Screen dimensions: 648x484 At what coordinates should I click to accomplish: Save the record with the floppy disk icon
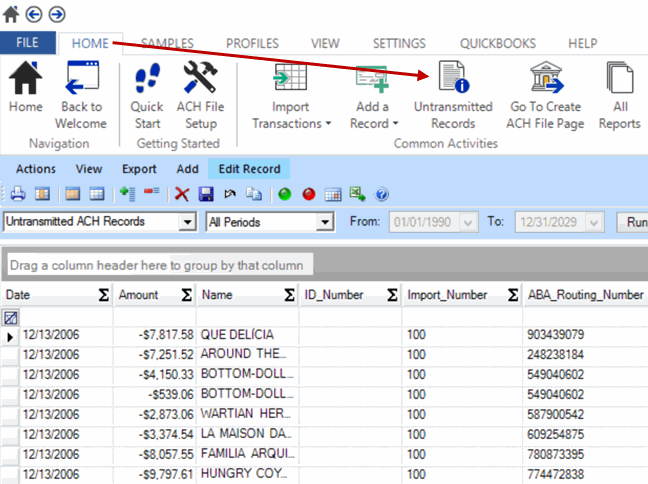[206, 194]
